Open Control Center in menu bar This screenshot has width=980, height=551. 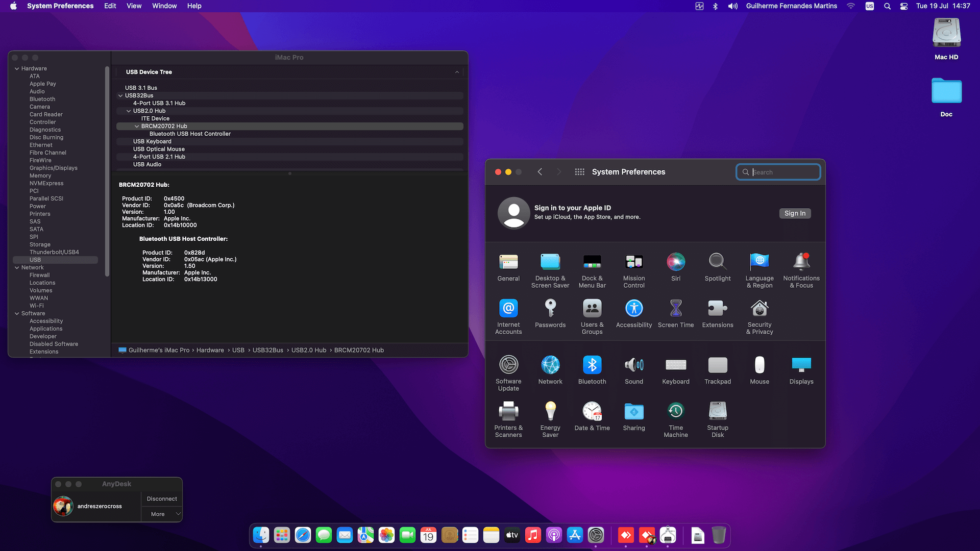[903, 6]
